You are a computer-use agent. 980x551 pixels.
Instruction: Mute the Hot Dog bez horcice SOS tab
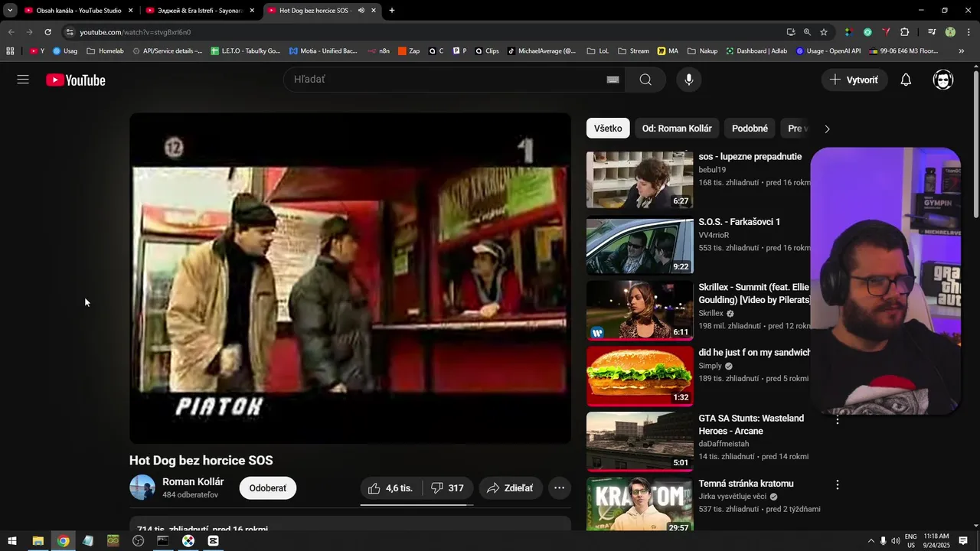pos(361,11)
